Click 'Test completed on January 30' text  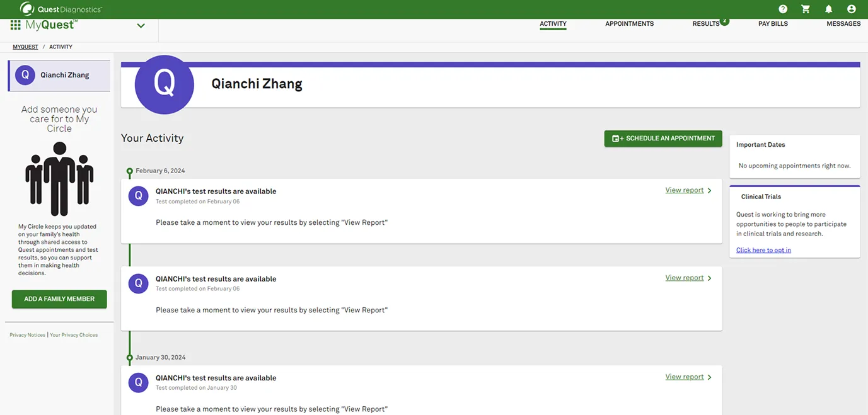click(x=197, y=388)
